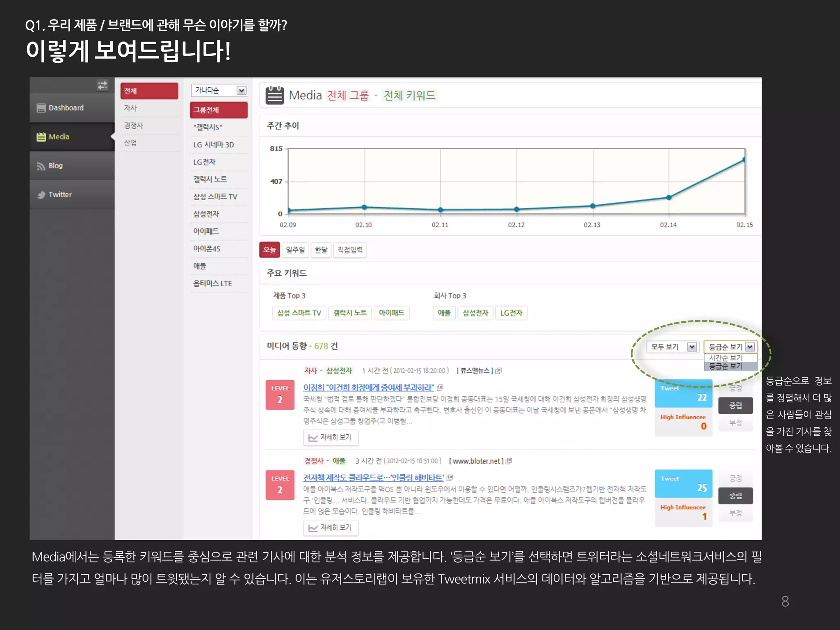Image resolution: width=840 pixels, height=630 pixels.
Task: Select the 산업 category
Action: click(x=149, y=143)
